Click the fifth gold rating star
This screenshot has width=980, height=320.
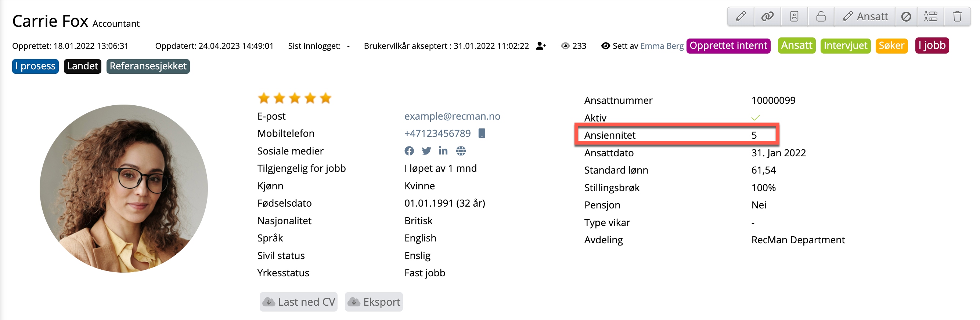click(326, 98)
